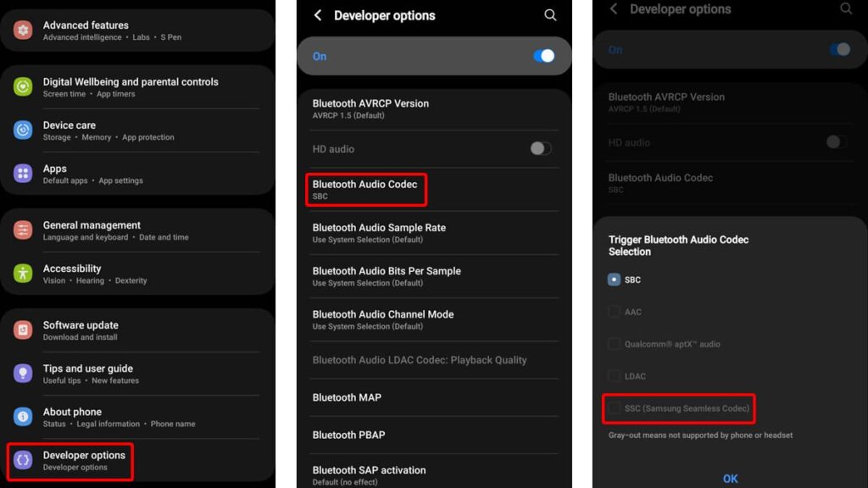
Task: Select the SBC codec radio button
Action: 615,280
